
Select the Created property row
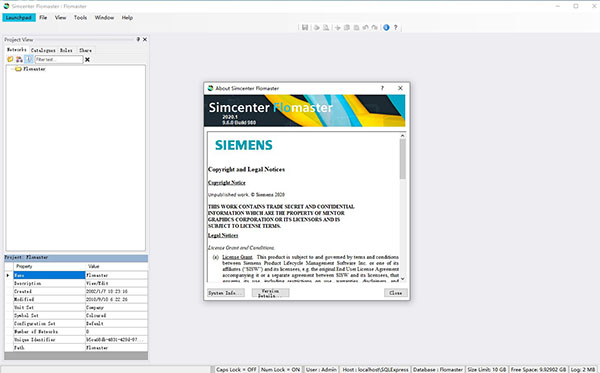(77, 292)
